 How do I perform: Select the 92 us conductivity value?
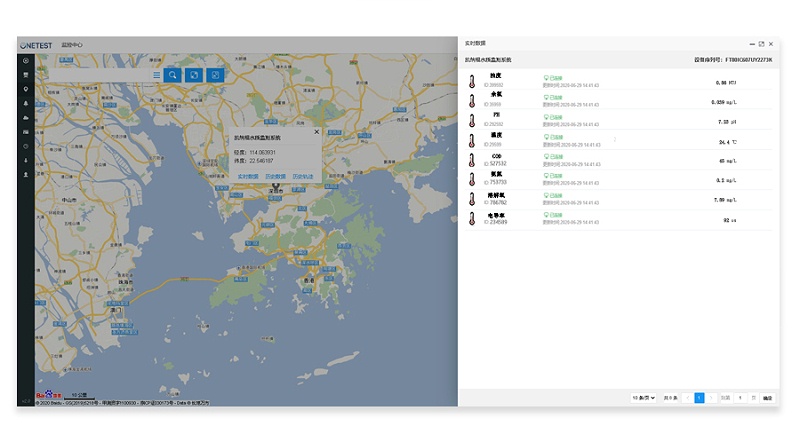click(730, 220)
